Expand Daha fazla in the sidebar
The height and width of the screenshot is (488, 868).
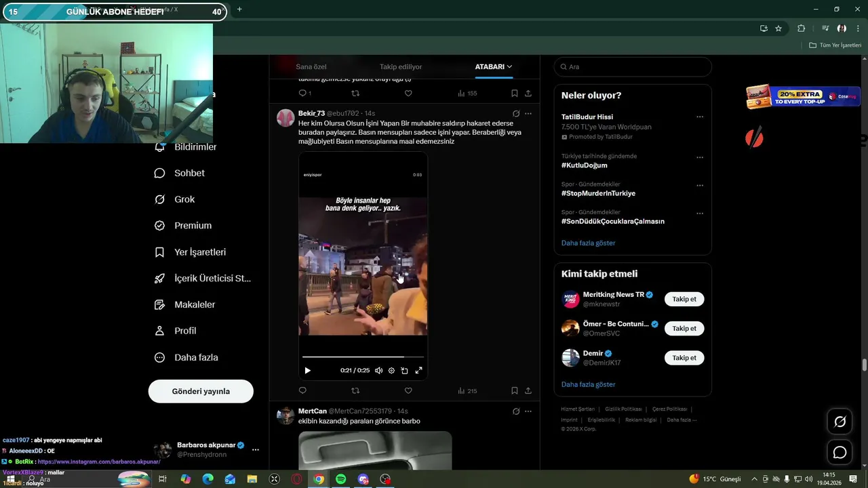tap(187, 357)
